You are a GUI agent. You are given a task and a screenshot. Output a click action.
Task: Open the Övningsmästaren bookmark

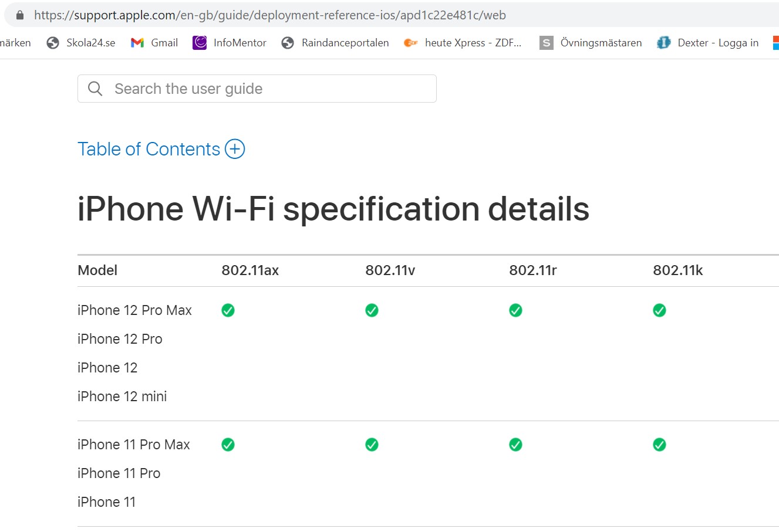[x=591, y=43]
